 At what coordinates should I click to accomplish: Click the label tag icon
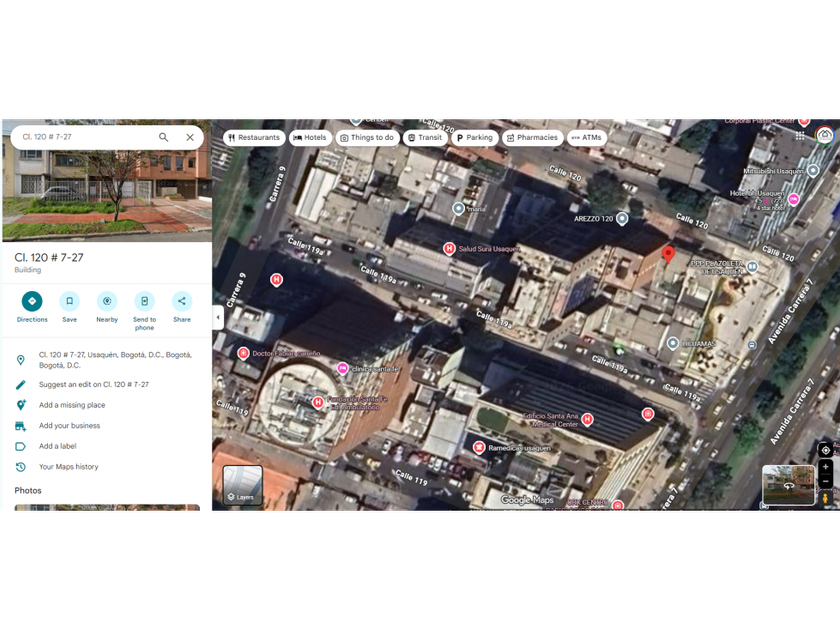pyautogui.click(x=20, y=446)
